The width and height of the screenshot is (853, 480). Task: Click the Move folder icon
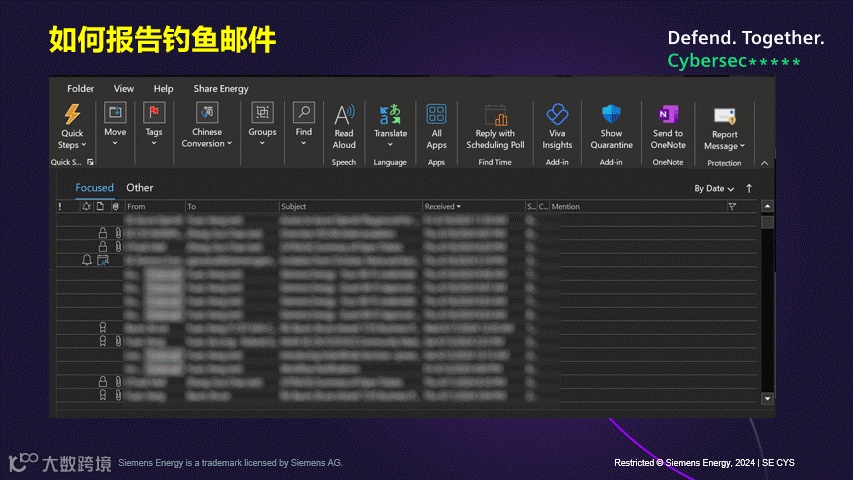[x=115, y=113]
